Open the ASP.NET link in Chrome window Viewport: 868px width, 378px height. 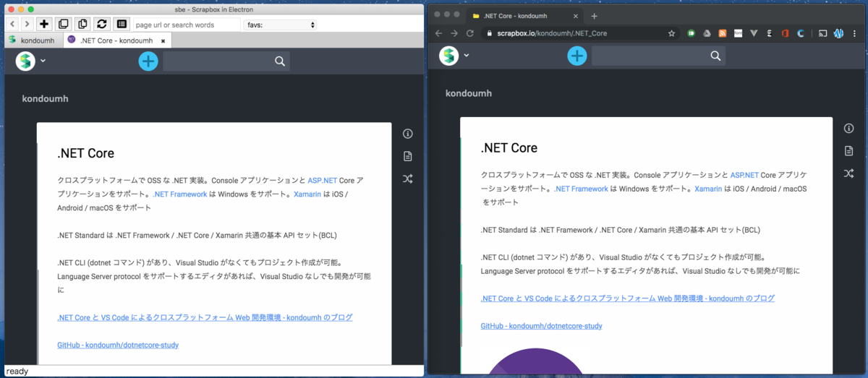click(x=744, y=175)
